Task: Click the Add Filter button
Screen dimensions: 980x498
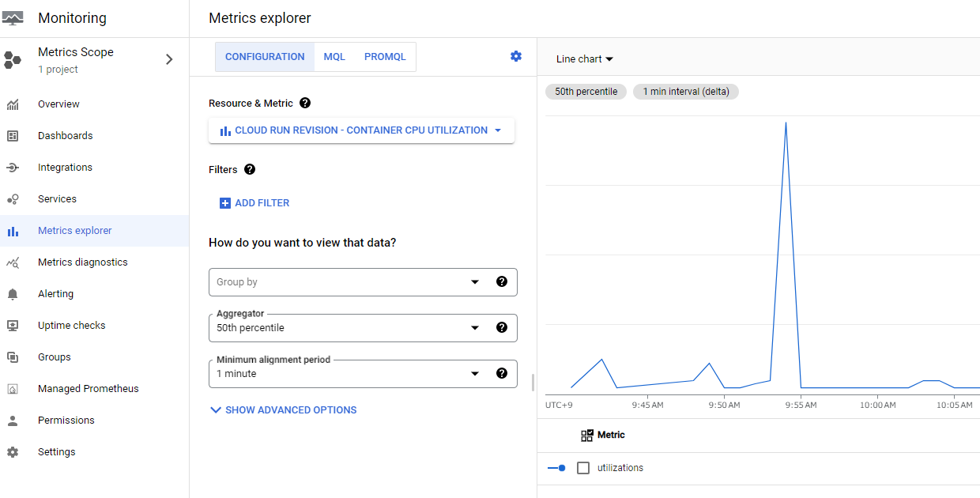Action: [254, 203]
